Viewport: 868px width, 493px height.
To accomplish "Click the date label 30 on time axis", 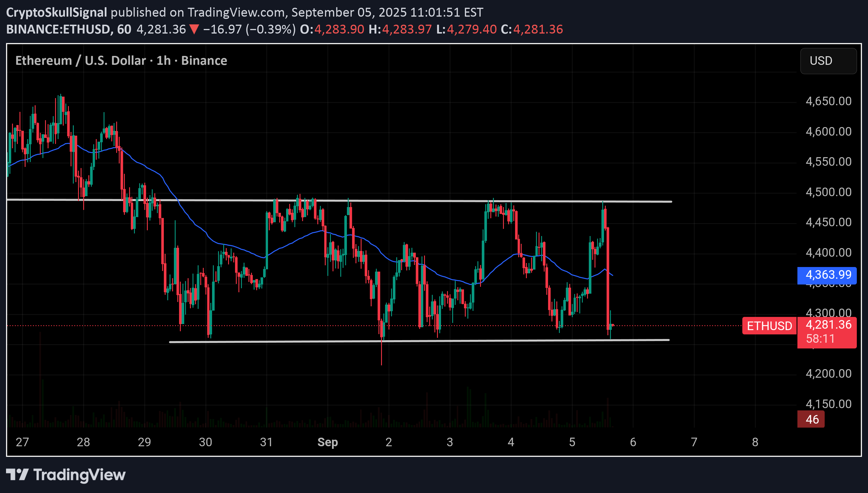I will pyautogui.click(x=205, y=442).
